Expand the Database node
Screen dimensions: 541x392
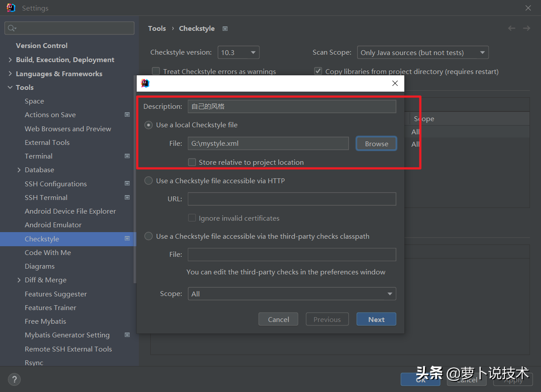[x=19, y=170]
